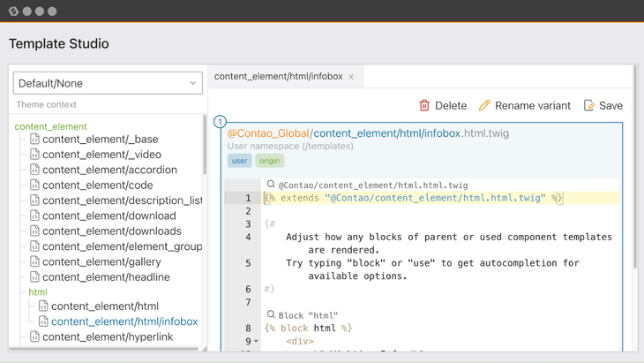Click the Save icon in the toolbar
The height and width of the screenshot is (363, 644).
588,105
